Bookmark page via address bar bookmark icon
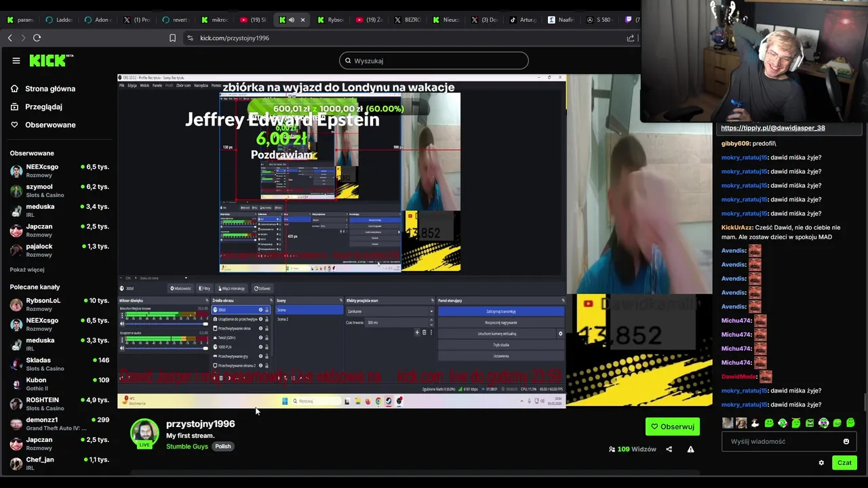This screenshot has height=488, width=868. coord(173,38)
